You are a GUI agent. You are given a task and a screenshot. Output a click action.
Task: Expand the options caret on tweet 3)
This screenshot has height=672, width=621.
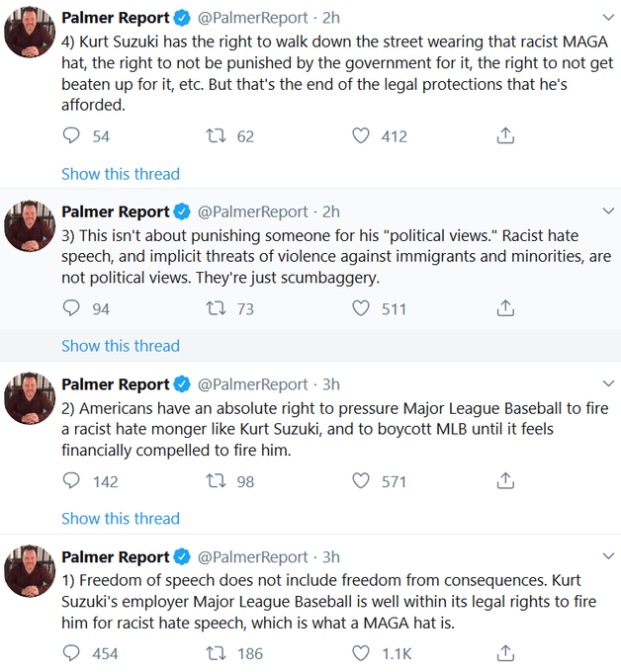(607, 211)
